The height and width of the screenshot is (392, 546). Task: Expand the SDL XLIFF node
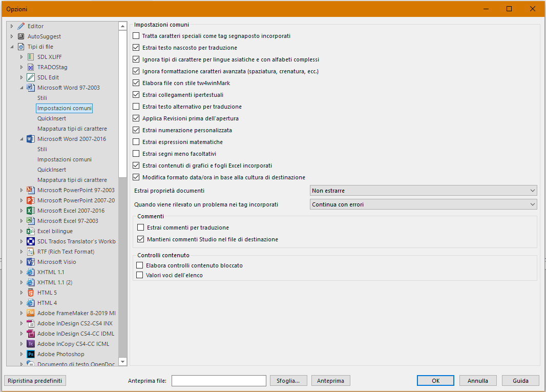21,57
